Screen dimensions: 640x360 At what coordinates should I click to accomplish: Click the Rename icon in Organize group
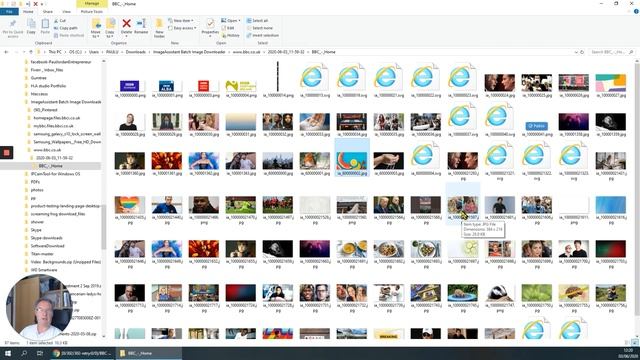(x=141, y=24)
